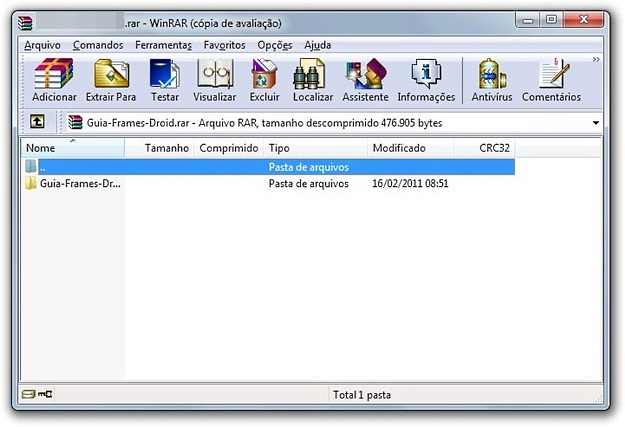This screenshot has width=625, height=427.
Task: Sort the list by Nome column
Action: pyautogui.click(x=70, y=148)
